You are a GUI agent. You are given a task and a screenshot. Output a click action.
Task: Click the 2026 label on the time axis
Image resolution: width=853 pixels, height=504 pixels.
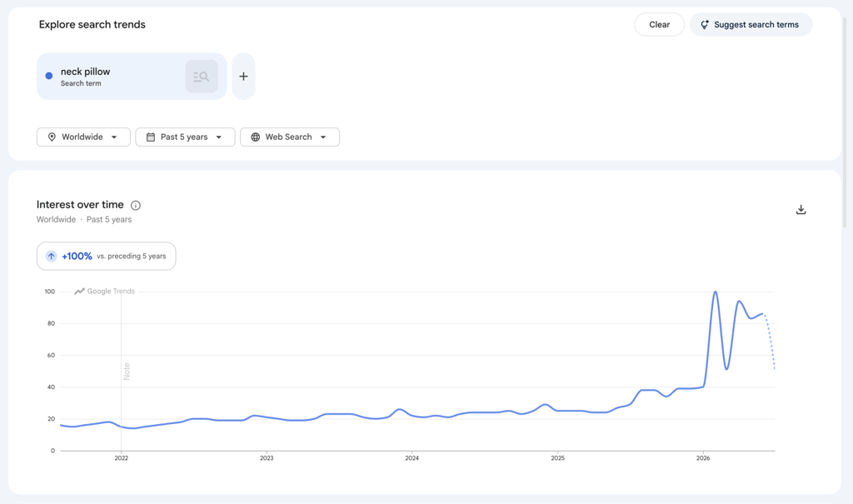(703, 458)
